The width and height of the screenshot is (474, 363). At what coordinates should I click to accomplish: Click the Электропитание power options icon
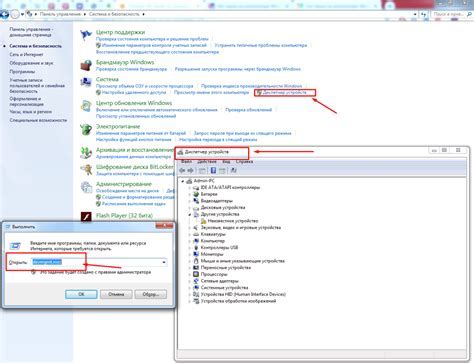86,129
